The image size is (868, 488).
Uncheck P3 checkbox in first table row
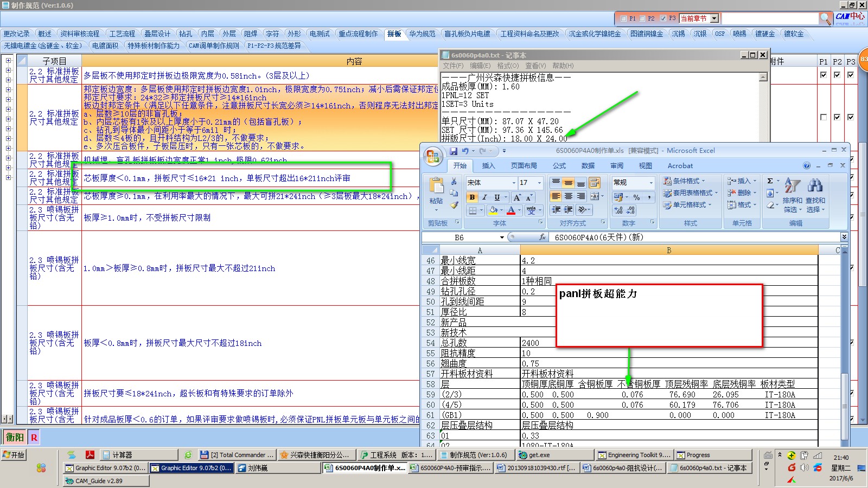click(x=851, y=75)
